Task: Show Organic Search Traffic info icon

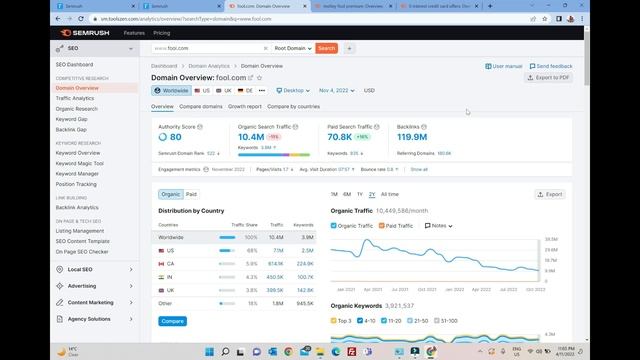Action: pyautogui.click(x=296, y=127)
